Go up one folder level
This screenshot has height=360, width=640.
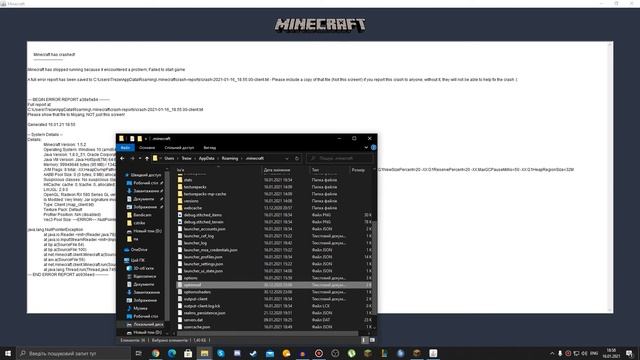click(x=147, y=158)
